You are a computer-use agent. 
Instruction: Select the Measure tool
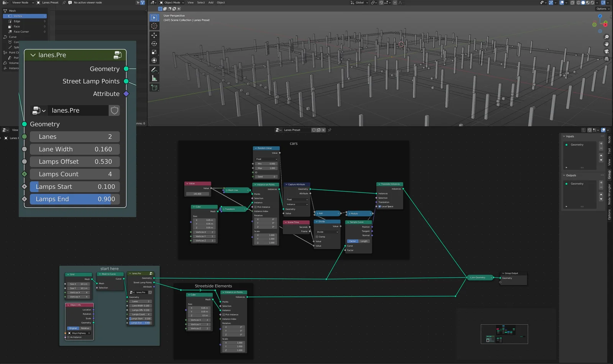154,79
